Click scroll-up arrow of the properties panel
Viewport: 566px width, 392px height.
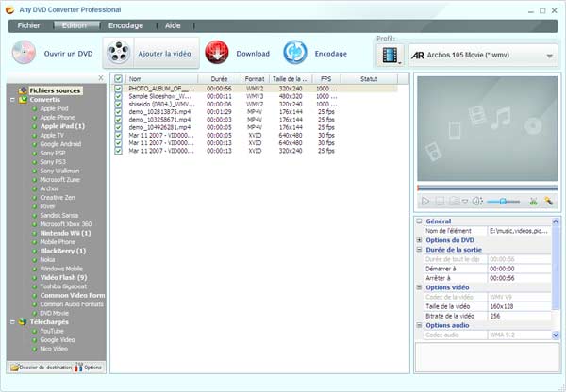pyautogui.click(x=556, y=221)
